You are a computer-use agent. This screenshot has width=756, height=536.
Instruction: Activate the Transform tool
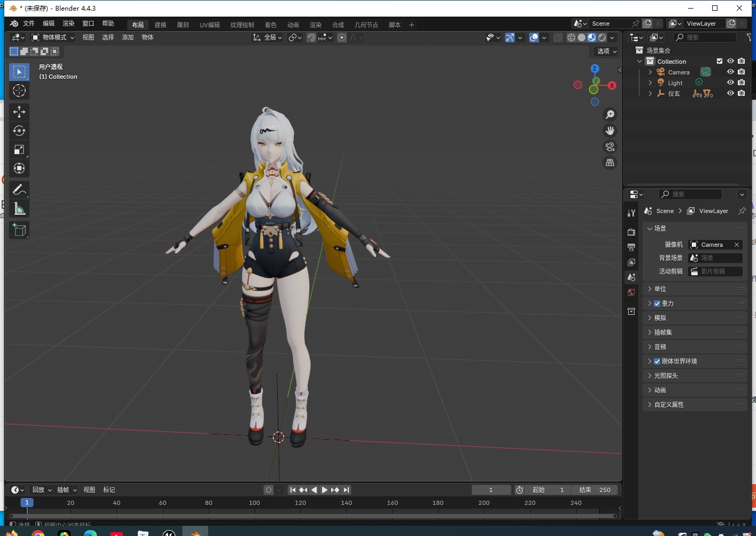coord(19,168)
